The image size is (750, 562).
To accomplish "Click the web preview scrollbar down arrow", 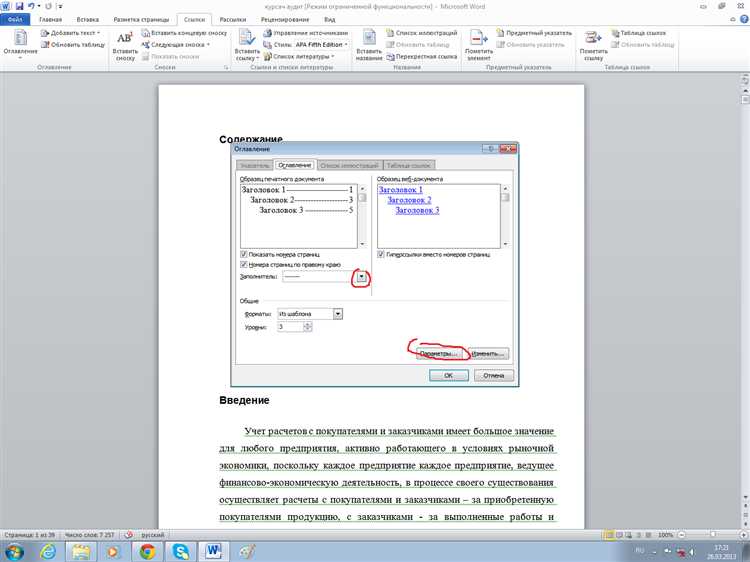I will (x=505, y=244).
